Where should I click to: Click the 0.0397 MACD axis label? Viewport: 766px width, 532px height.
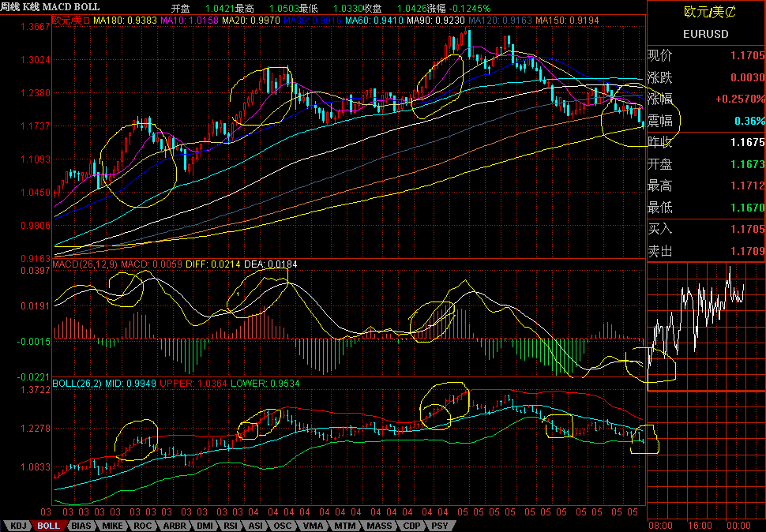tap(36, 271)
